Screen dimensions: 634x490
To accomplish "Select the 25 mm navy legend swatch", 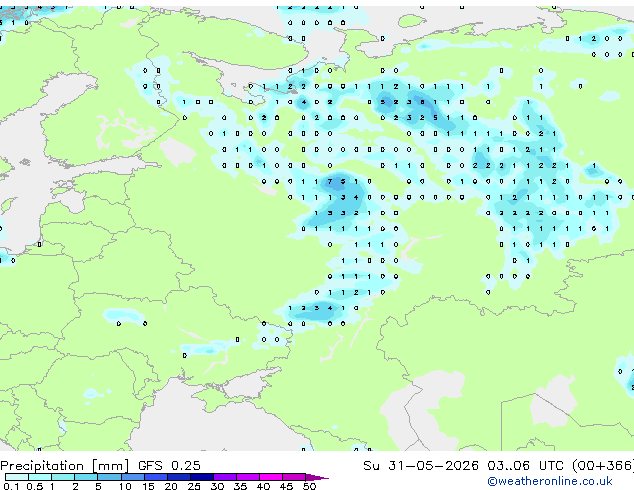I will (x=201, y=477).
